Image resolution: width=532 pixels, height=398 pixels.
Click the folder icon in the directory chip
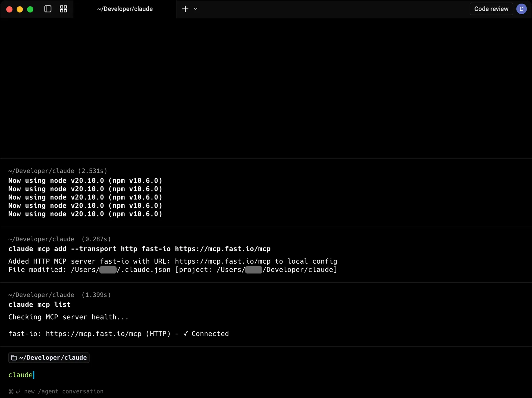pyautogui.click(x=14, y=358)
